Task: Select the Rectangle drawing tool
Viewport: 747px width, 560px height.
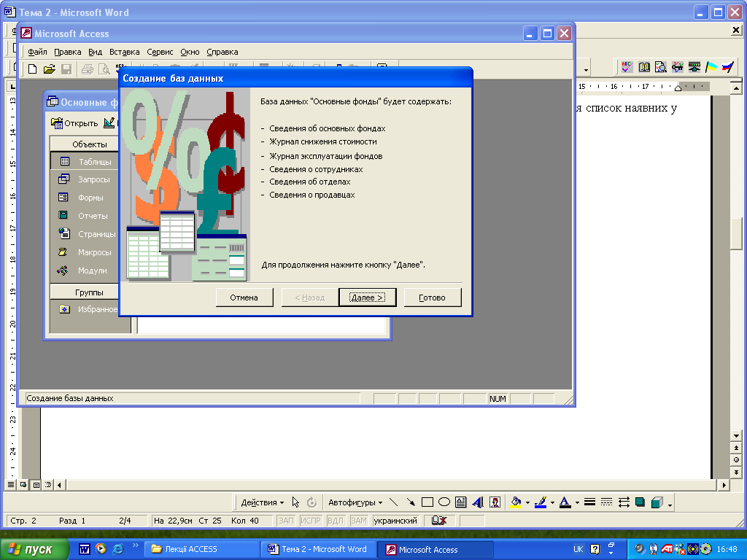Action: (427, 502)
